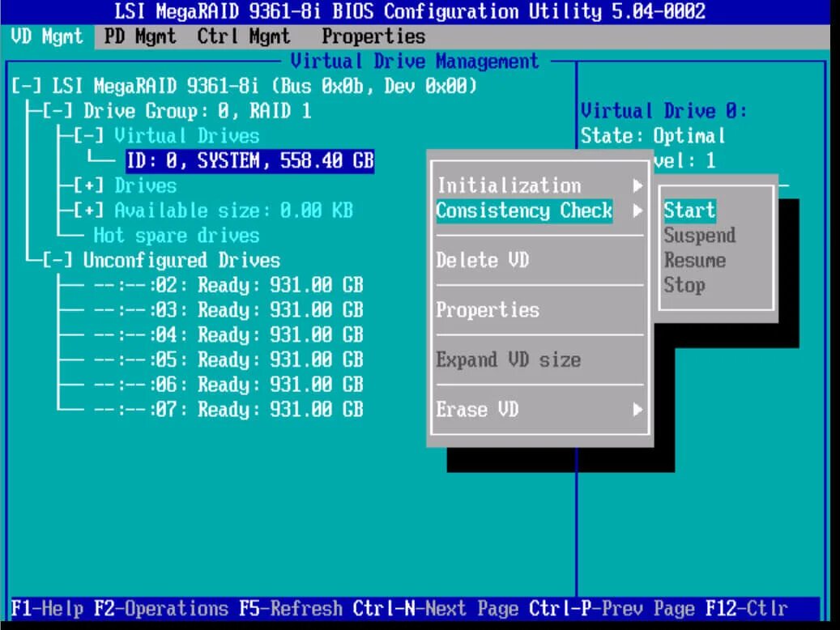The image size is (840, 630).
Task: Open the Erase VD submenu
Action: [540, 410]
